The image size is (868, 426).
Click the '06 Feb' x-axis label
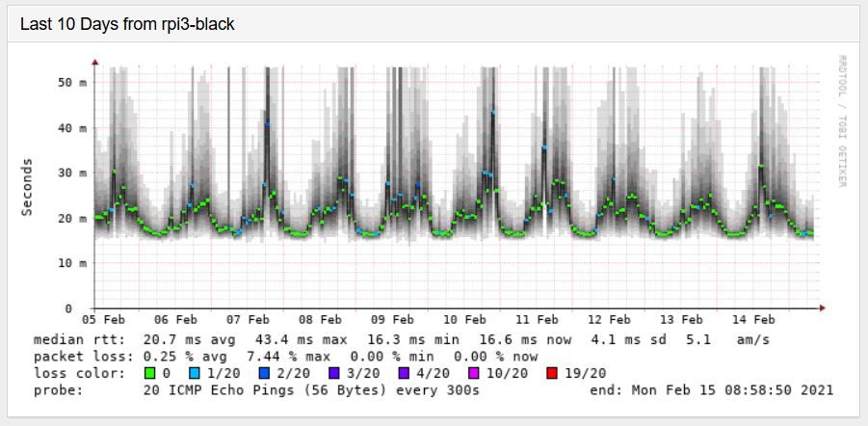[175, 320]
